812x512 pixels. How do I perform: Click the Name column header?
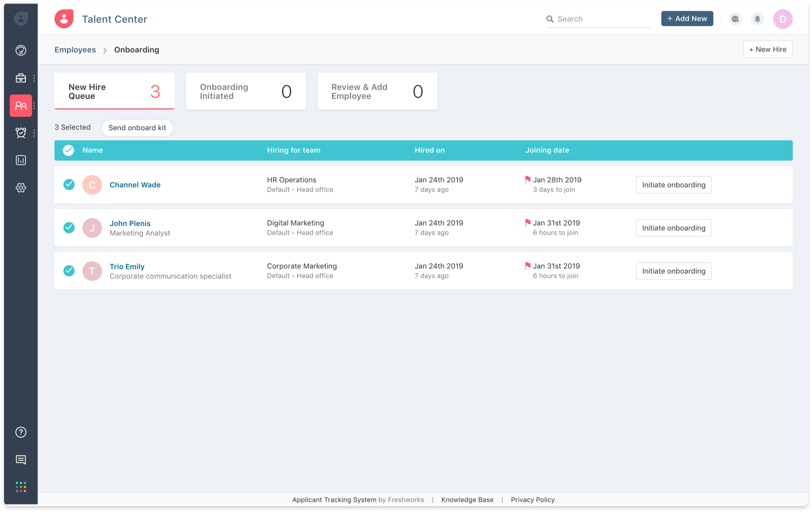click(92, 150)
